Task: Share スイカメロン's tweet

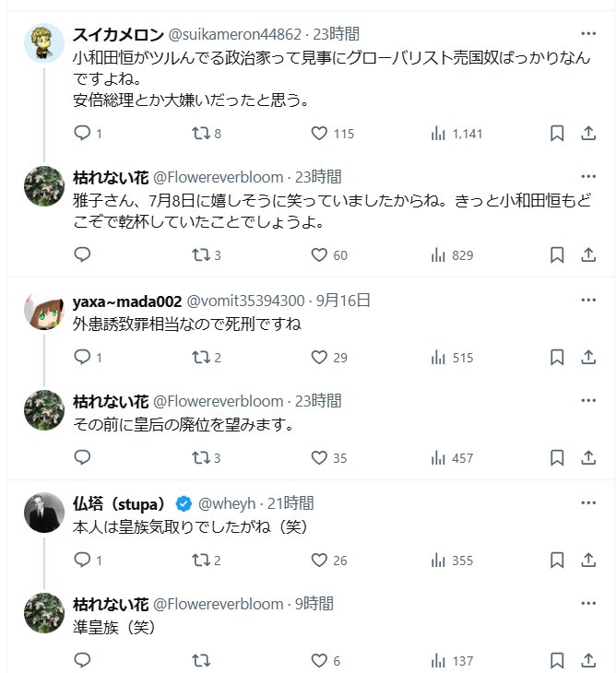Action: tap(588, 134)
